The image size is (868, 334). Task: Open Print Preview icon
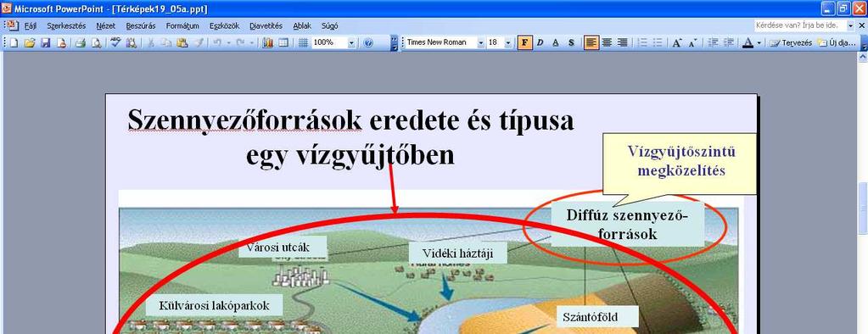(97, 42)
